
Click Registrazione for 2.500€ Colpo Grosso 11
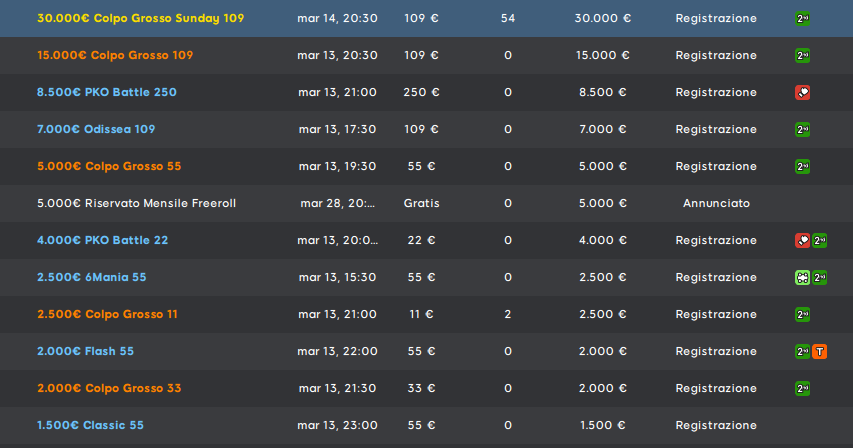716,314
